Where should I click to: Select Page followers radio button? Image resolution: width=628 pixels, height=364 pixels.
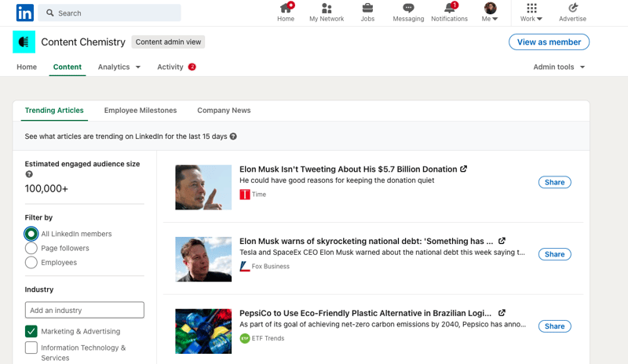[x=31, y=248]
